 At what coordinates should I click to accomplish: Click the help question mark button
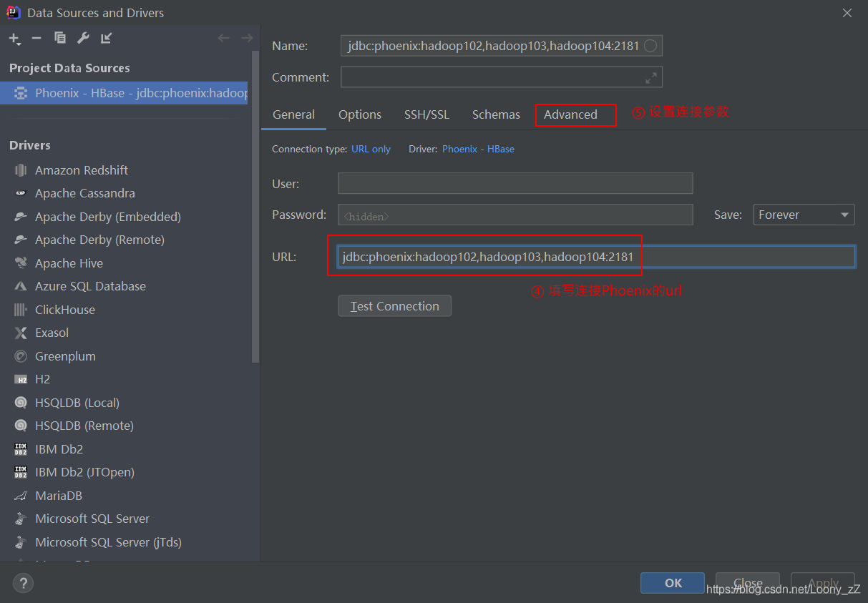(23, 583)
